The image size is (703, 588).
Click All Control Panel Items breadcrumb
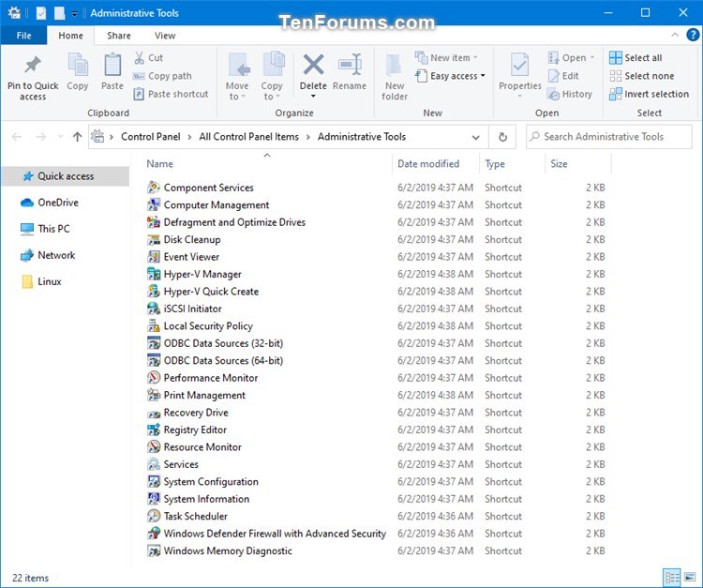point(248,137)
